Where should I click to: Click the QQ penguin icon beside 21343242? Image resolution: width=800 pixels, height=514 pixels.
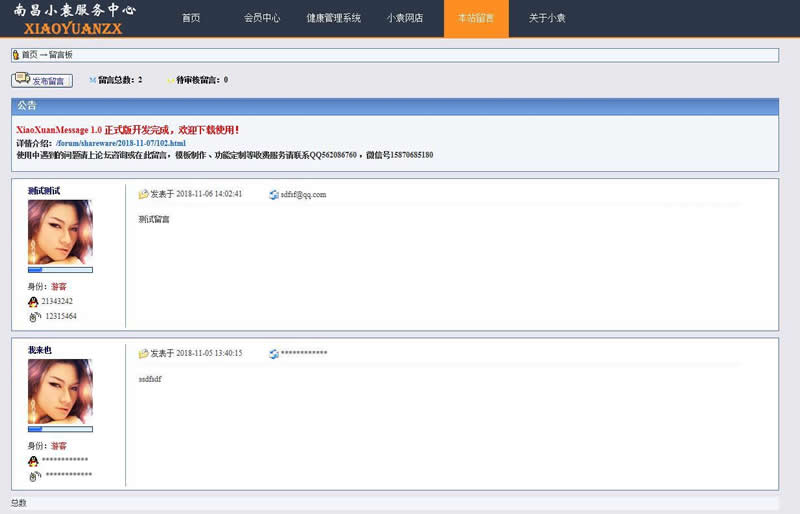(x=33, y=301)
